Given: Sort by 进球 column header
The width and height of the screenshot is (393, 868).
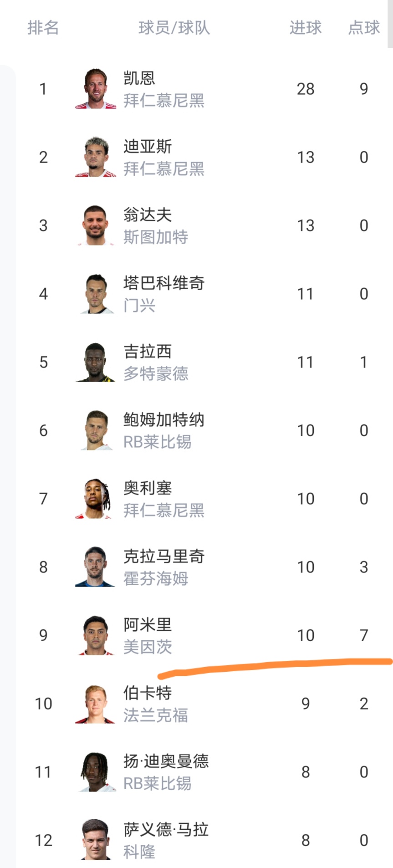Looking at the screenshot, I should coord(306,28).
